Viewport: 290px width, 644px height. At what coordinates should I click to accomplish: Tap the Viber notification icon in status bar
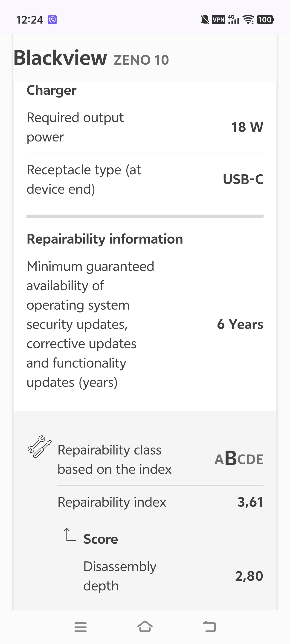coord(52,20)
